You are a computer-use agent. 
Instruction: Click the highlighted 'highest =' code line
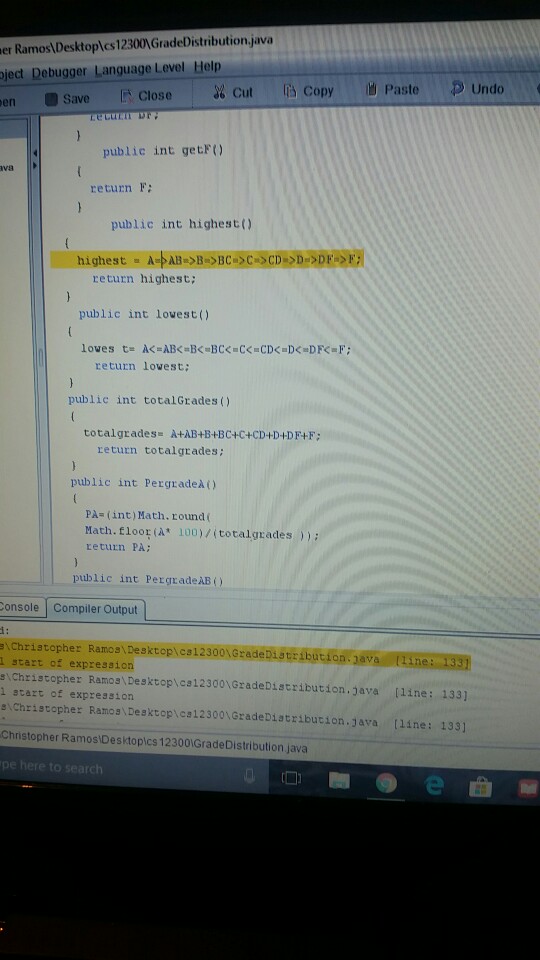207,260
